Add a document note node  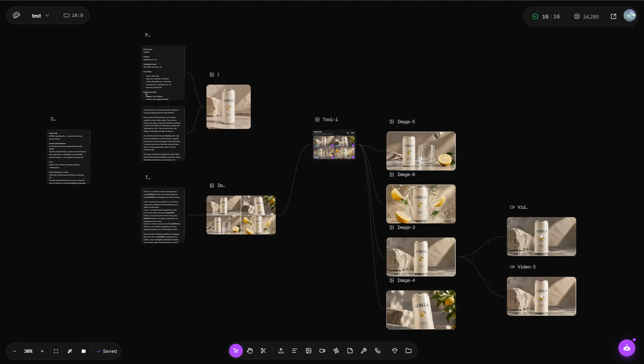[350, 351]
